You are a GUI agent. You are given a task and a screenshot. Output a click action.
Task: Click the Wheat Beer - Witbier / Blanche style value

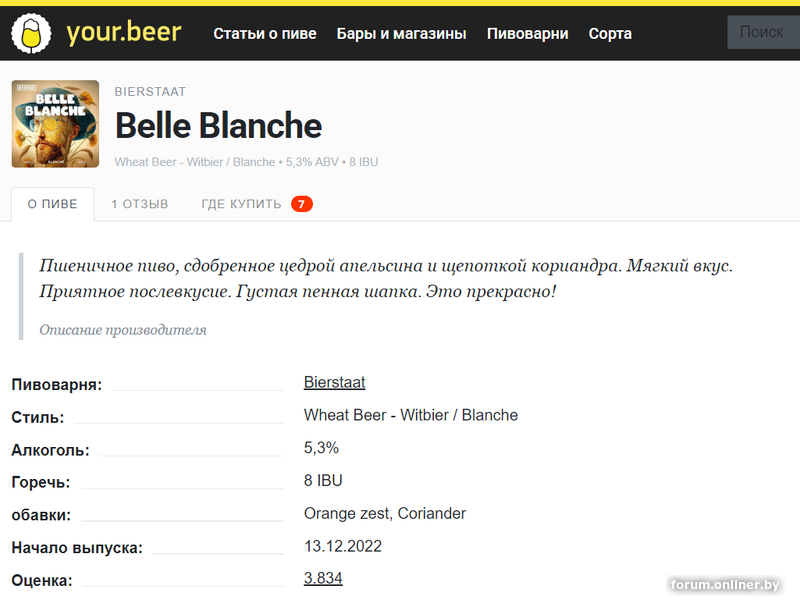click(x=411, y=415)
